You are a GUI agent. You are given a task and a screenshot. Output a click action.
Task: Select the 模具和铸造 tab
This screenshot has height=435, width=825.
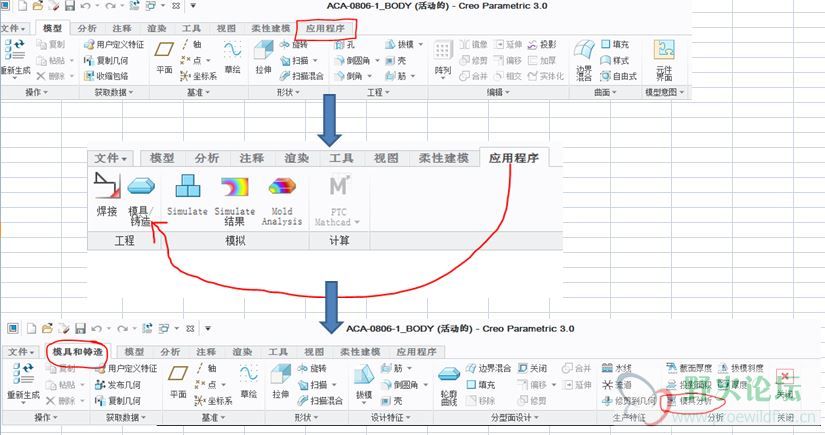click(x=77, y=351)
